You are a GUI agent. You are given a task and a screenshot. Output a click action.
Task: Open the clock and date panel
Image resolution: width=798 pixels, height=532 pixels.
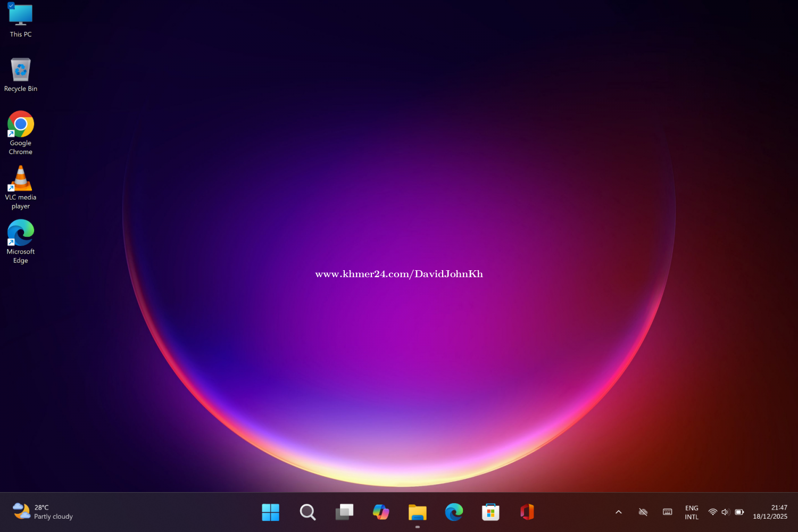770,512
